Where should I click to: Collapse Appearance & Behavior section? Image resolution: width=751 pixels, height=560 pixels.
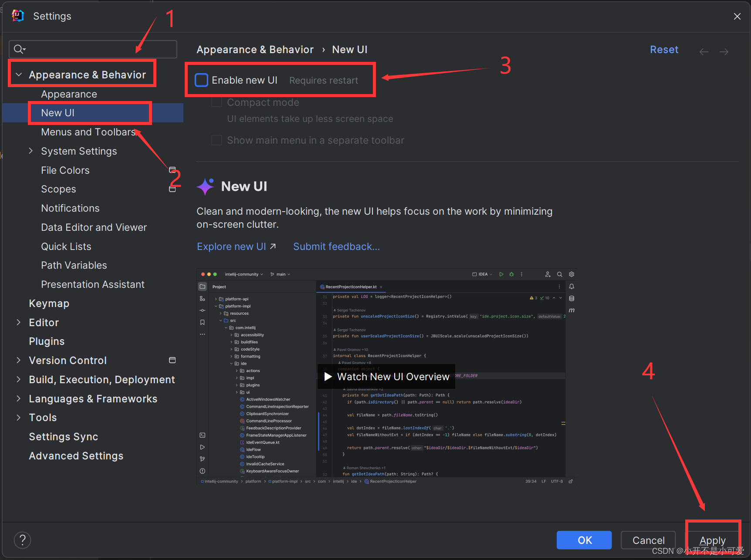click(19, 75)
